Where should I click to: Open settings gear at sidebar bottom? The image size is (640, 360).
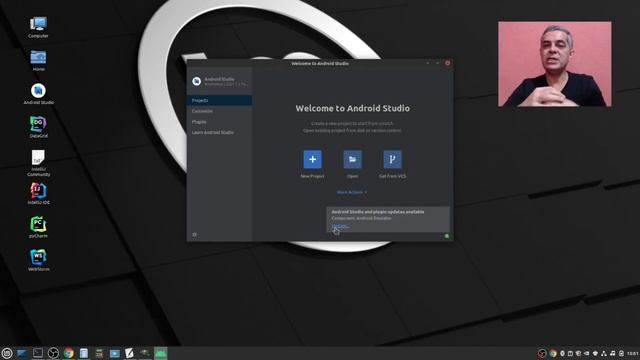[195, 235]
